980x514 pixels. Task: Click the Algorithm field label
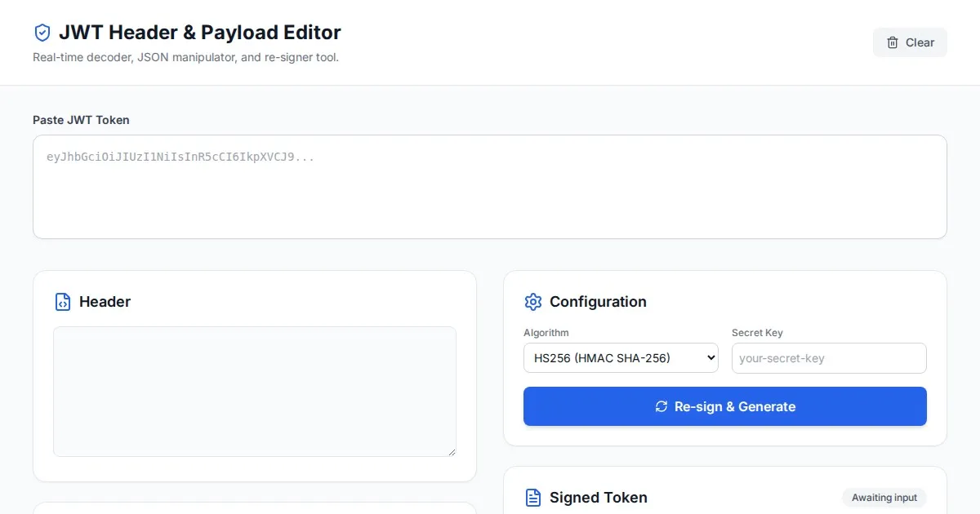(546, 333)
